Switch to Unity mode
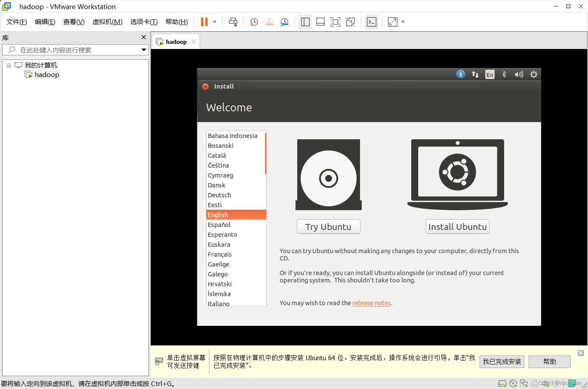The width and height of the screenshot is (588, 389). click(350, 22)
